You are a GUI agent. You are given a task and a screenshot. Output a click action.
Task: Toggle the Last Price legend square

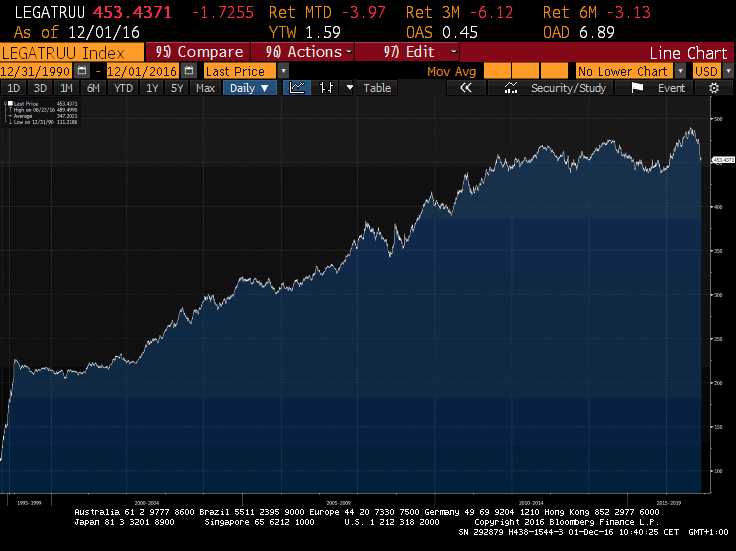click(x=10, y=103)
